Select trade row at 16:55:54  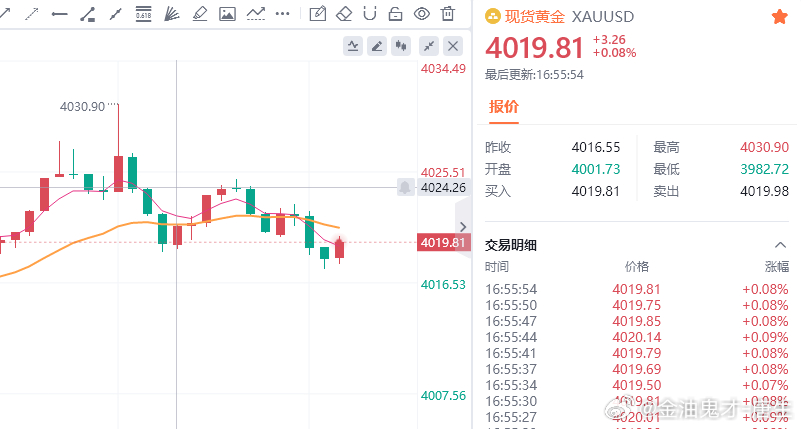(x=637, y=289)
